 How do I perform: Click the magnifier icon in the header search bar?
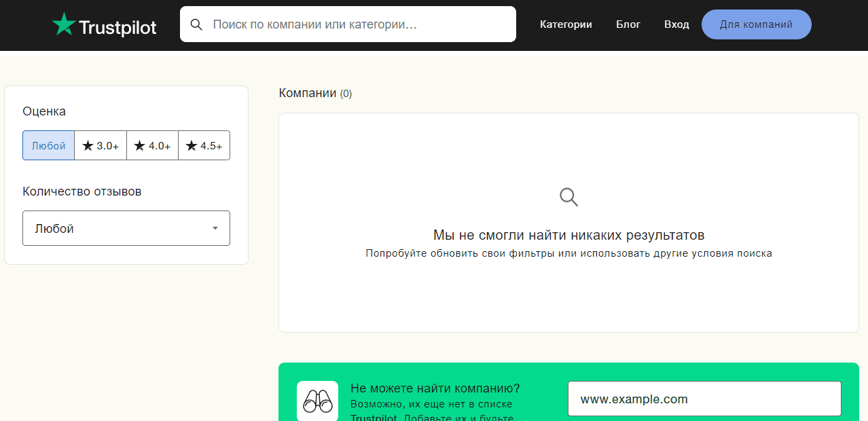(196, 24)
